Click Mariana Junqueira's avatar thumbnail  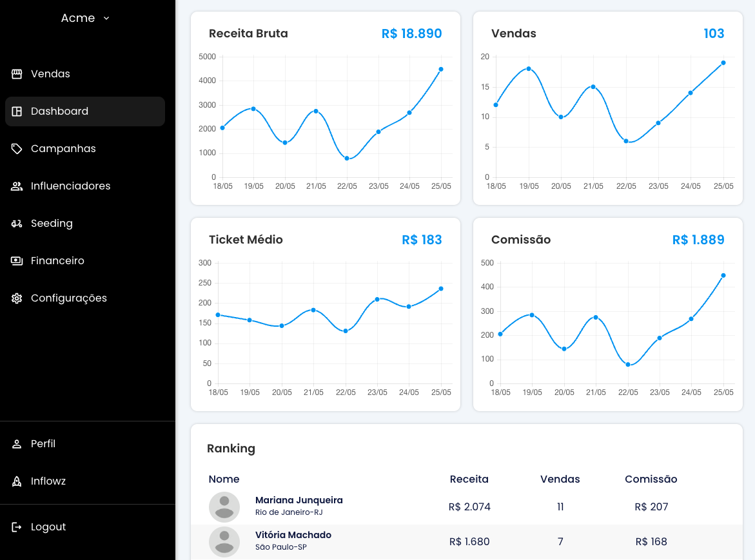(224, 507)
